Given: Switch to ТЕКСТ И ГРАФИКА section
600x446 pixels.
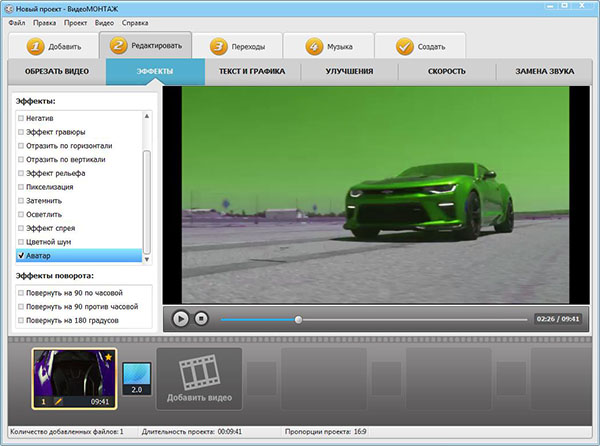Looking at the screenshot, I should pyautogui.click(x=254, y=72).
